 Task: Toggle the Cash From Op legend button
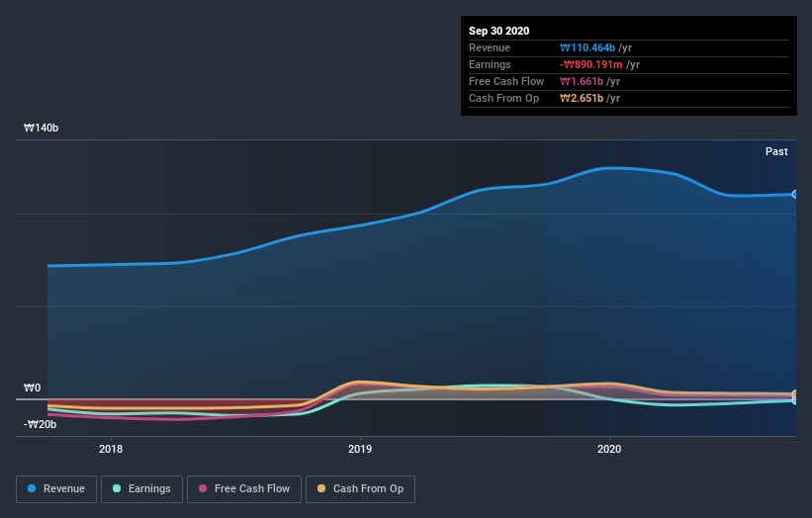click(360, 489)
